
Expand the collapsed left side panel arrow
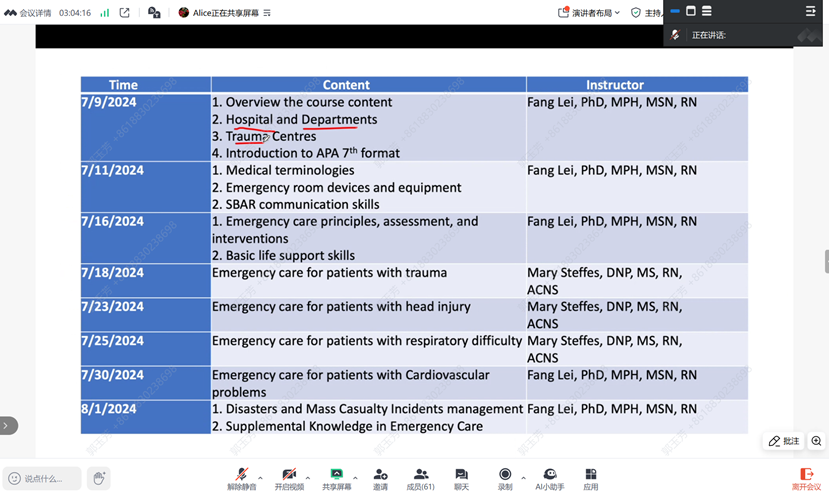pyautogui.click(x=6, y=425)
